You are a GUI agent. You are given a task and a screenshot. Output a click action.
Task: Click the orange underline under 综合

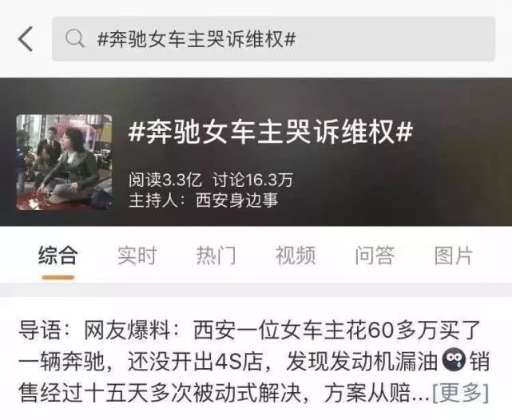pos(58,277)
